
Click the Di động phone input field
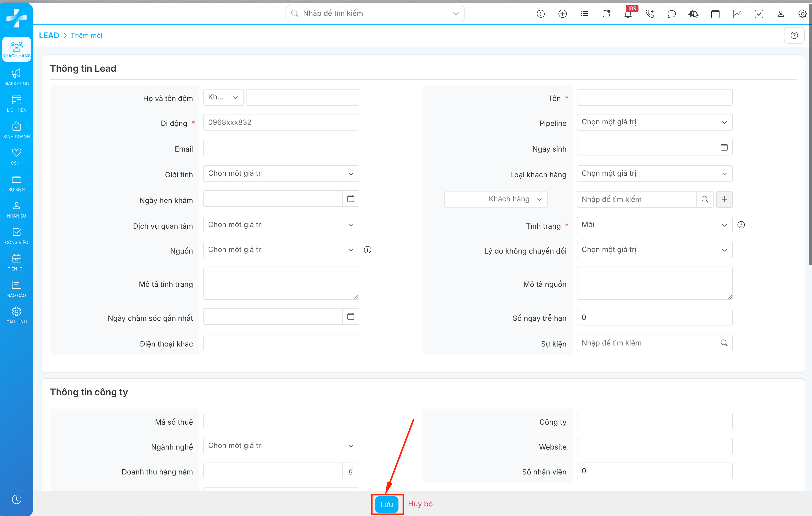[x=281, y=122]
